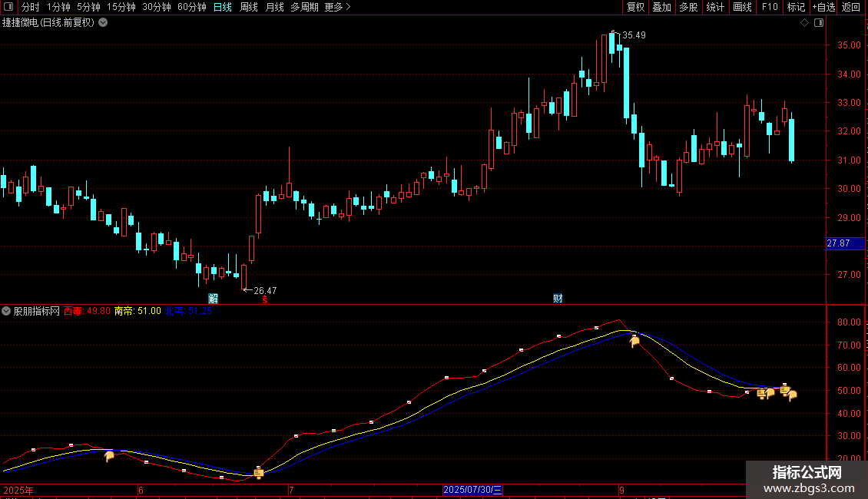Click the 复权 adjustment button
The height and width of the screenshot is (499, 868).
pyautogui.click(x=635, y=7)
